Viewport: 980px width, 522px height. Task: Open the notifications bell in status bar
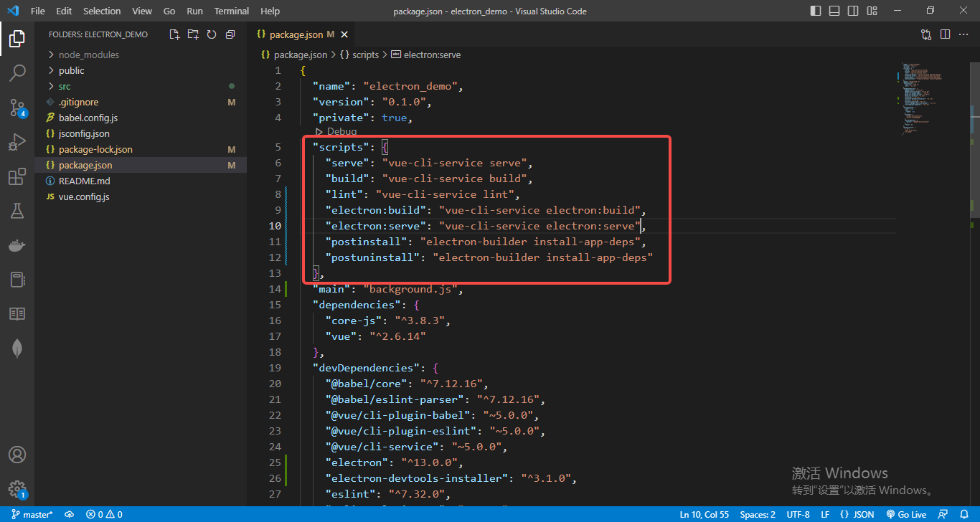tap(963, 515)
